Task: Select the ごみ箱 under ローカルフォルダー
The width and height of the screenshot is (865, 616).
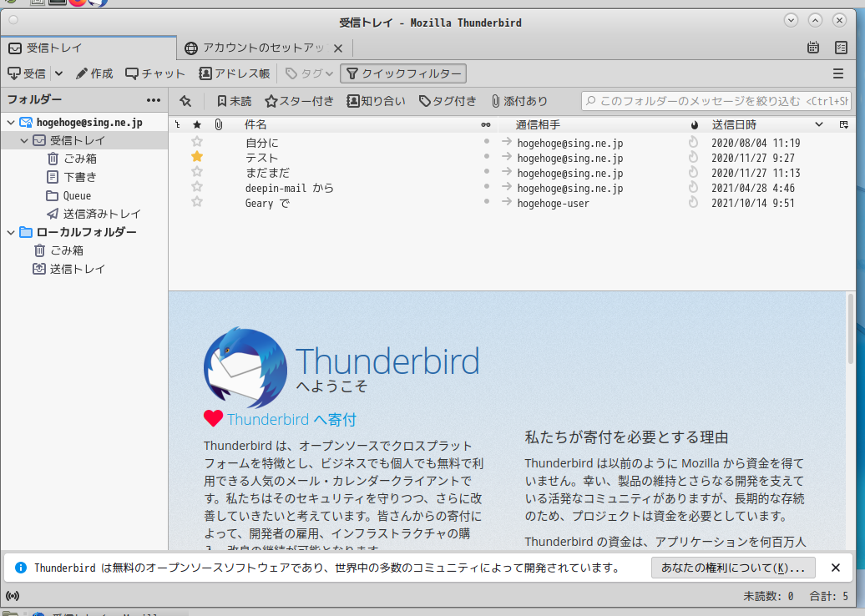Action: coord(67,250)
